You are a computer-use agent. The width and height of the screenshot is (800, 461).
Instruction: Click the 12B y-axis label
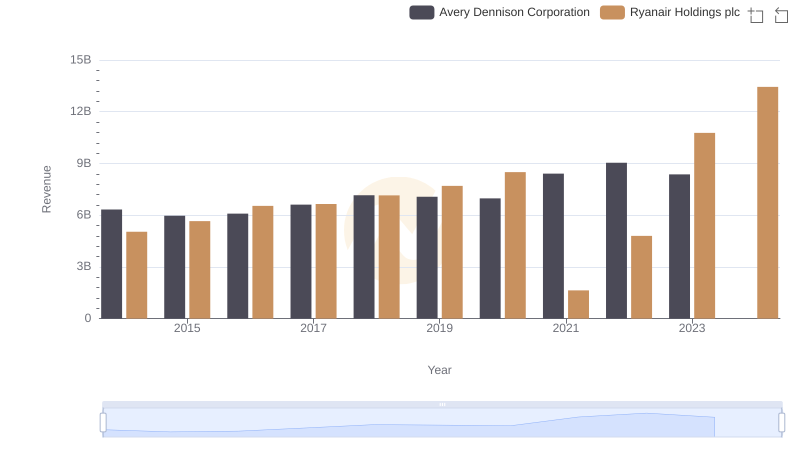click(x=81, y=111)
